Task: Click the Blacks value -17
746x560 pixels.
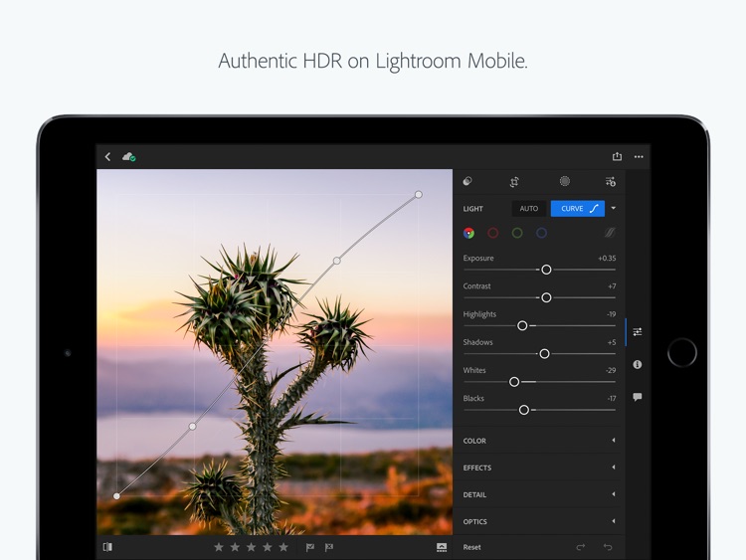Action: [x=612, y=398]
